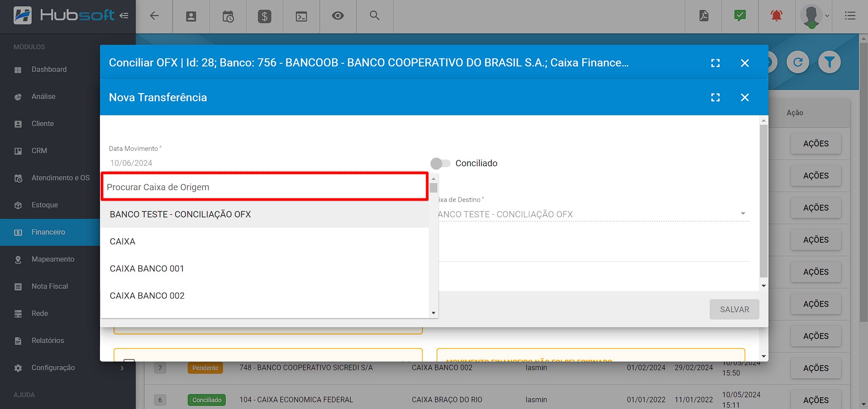Expand Conciliar OFX dialog to fullscreen
Image resolution: width=868 pixels, height=409 pixels.
(715, 63)
